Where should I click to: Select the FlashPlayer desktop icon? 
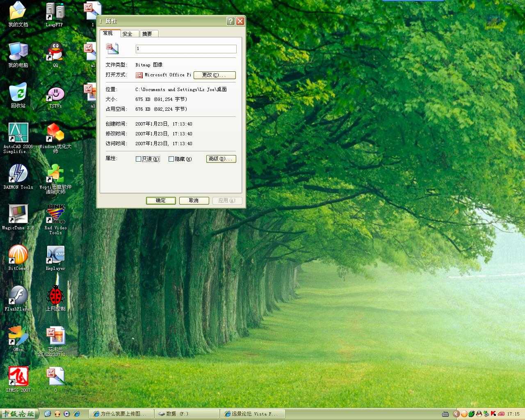tap(18, 298)
